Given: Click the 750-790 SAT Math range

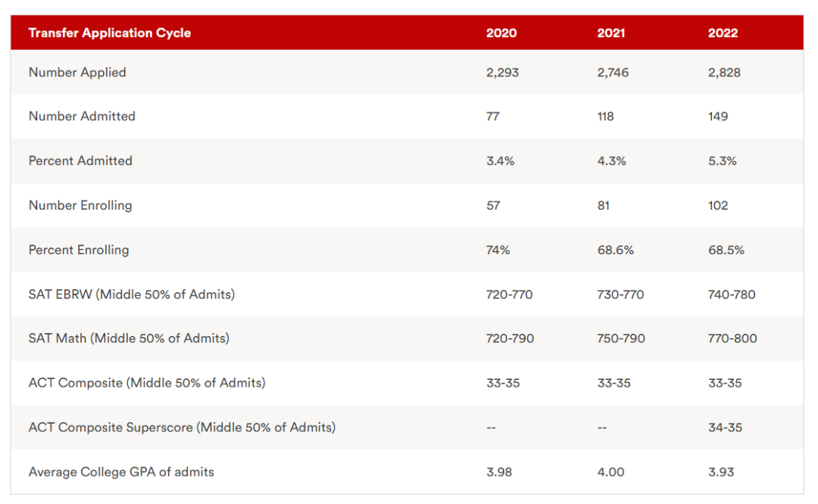Looking at the screenshot, I should pos(621,338).
